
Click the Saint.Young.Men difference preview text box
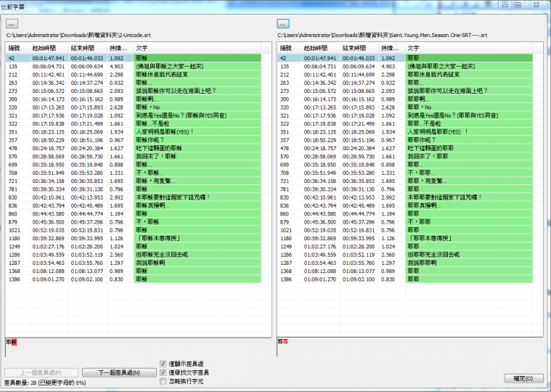tap(410, 348)
